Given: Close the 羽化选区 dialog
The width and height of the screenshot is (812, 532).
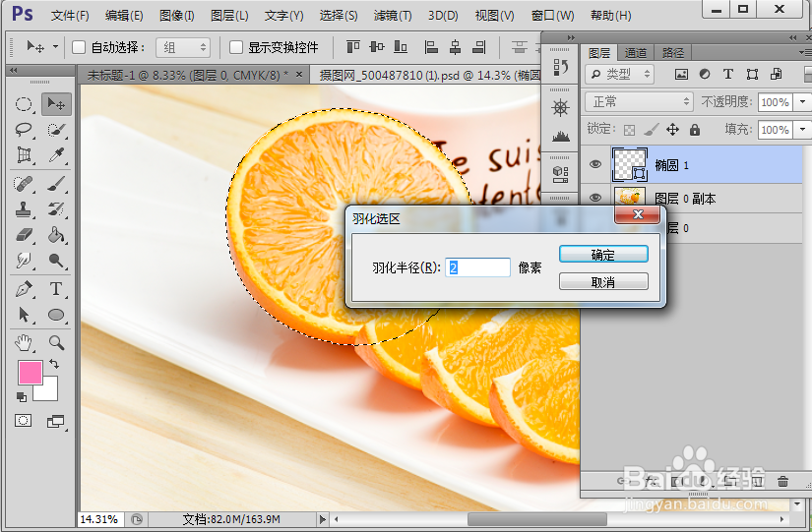Looking at the screenshot, I should click(638, 214).
